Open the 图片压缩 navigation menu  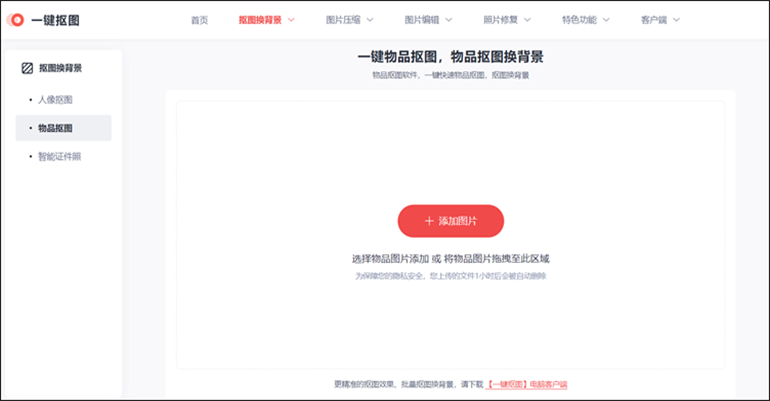pos(350,20)
